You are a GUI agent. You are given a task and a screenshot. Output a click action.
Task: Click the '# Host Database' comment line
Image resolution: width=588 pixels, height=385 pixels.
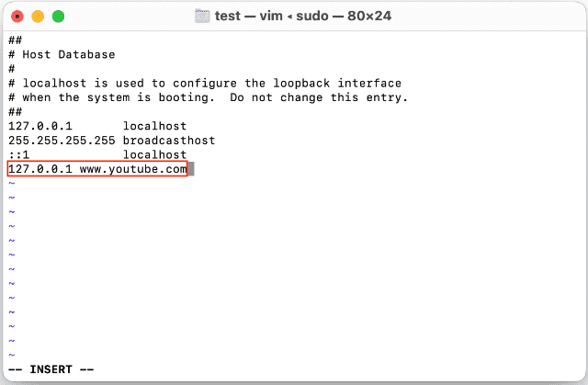click(x=62, y=55)
